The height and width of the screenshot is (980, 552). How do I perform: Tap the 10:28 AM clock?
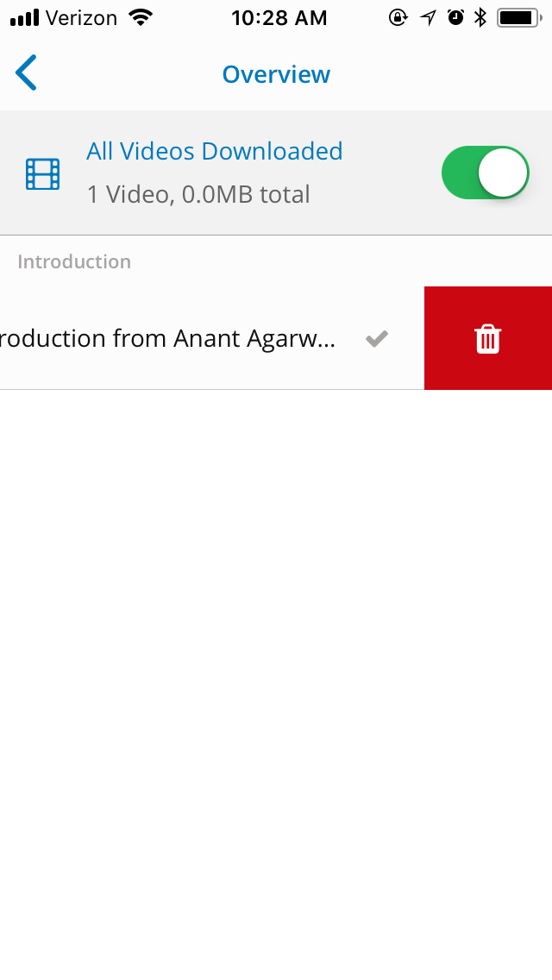point(279,17)
